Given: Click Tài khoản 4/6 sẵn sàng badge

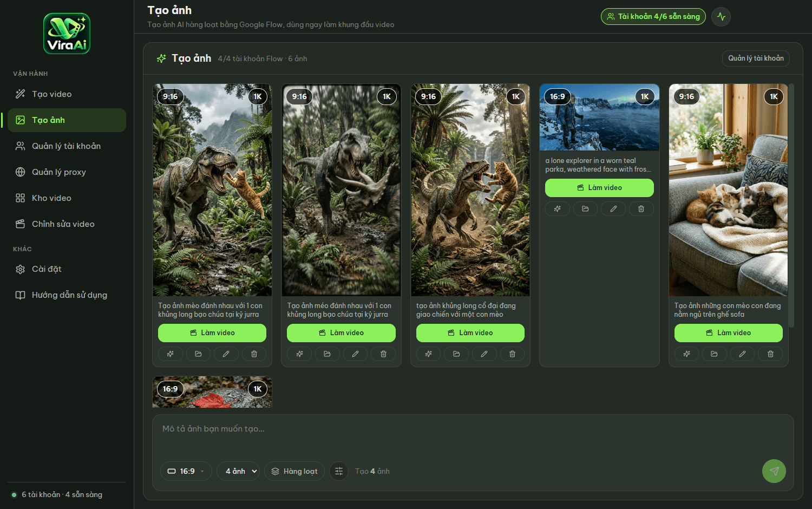Looking at the screenshot, I should click(x=653, y=17).
